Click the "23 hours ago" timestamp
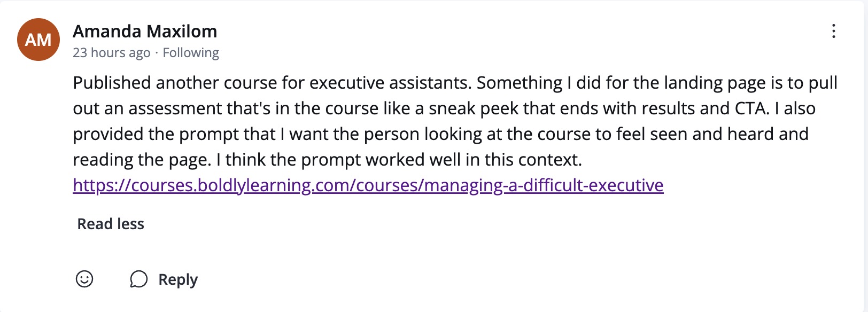The height and width of the screenshot is (312, 868). [x=111, y=53]
